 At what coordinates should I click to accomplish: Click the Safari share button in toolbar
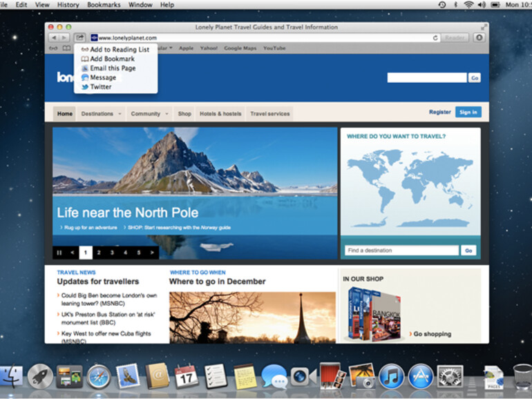click(79, 38)
